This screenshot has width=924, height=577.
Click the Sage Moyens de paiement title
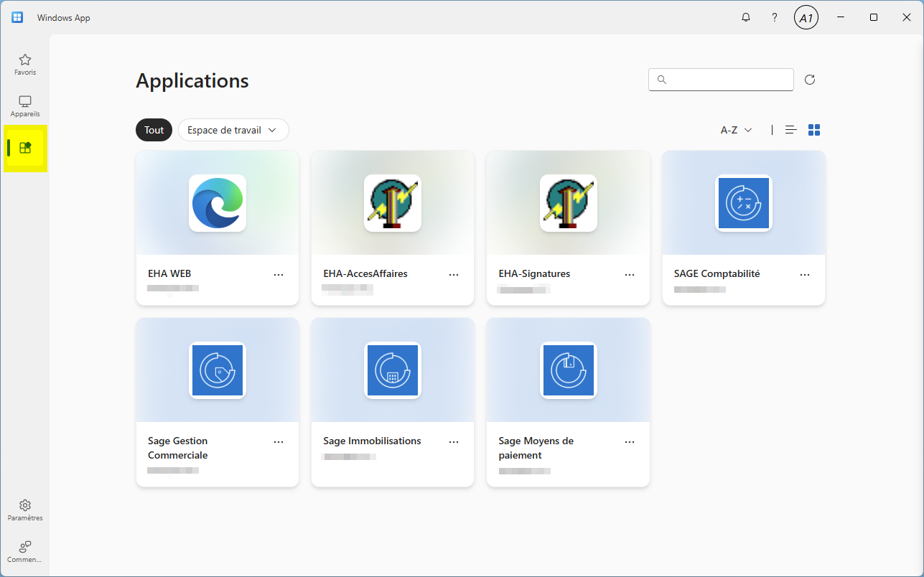tap(536, 448)
